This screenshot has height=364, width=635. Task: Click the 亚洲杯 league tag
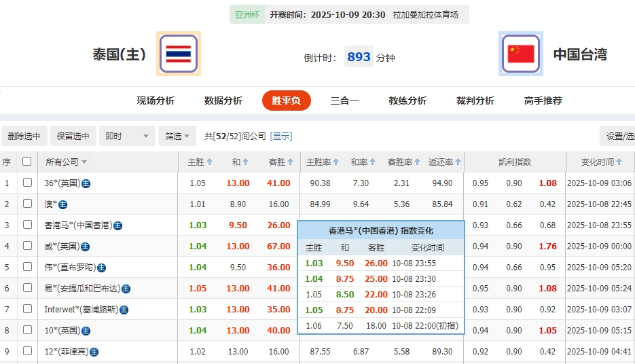pos(247,15)
